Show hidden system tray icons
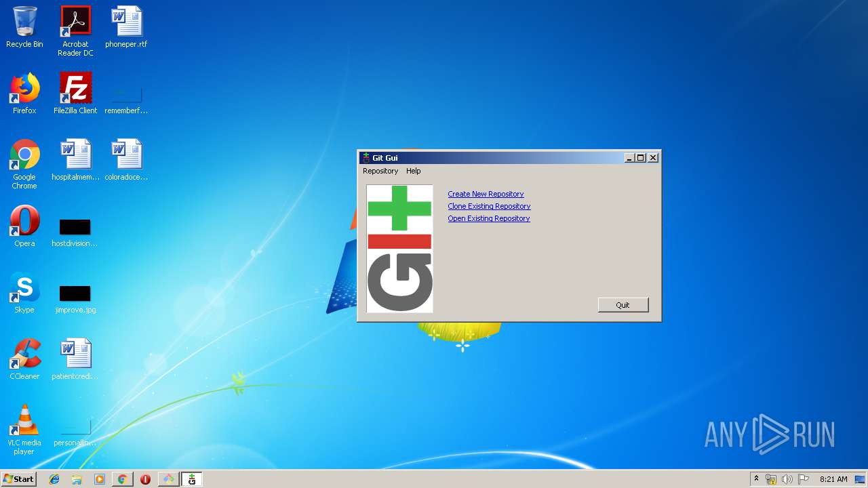This screenshot has height=488, width=868. (x=756, y=479)
